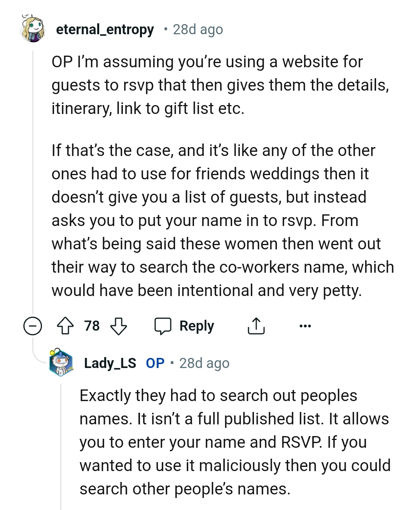Collapse the thread with the minus button
Viewport: 420px width, 510px height.
click(x=33, y=326)
